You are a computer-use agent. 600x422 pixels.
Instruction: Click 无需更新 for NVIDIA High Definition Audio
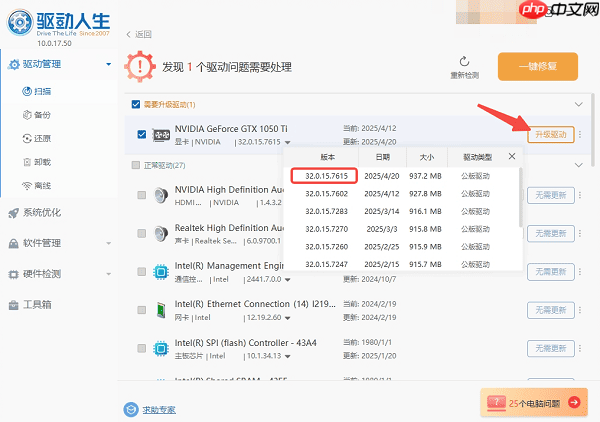(551, 196)
